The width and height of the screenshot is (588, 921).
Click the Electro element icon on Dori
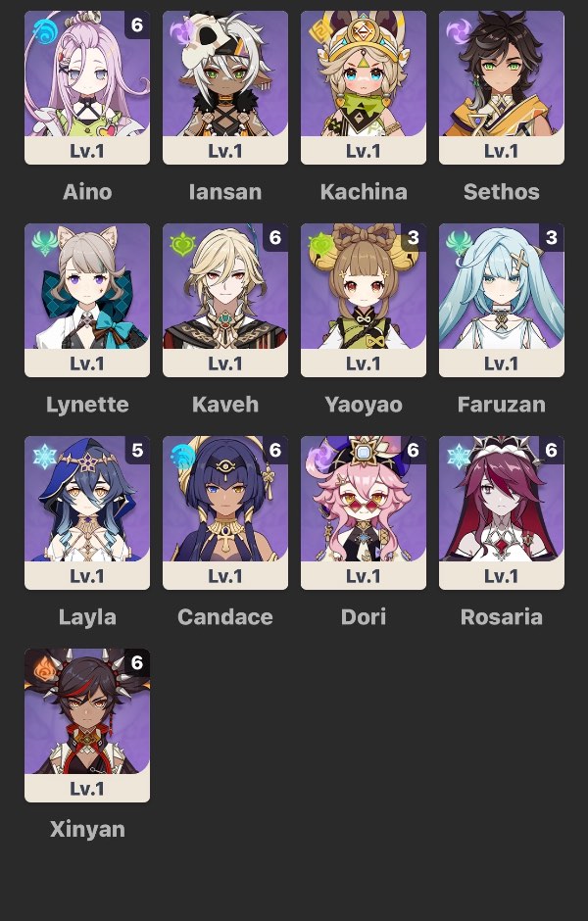coord(319,457)
